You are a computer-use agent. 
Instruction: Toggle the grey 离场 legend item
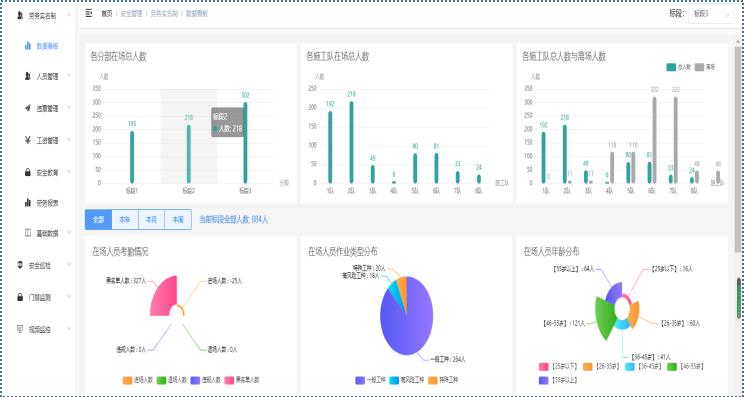705,67
